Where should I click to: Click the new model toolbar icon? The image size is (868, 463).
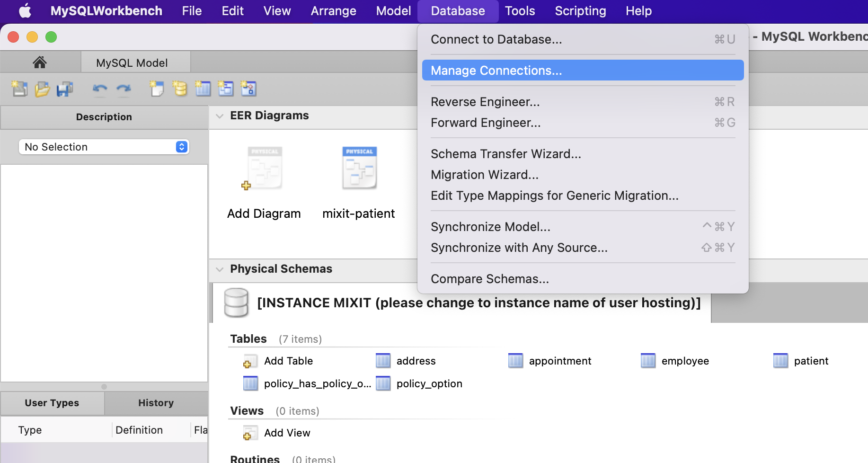pyautogui.click(x=19, y=89)
